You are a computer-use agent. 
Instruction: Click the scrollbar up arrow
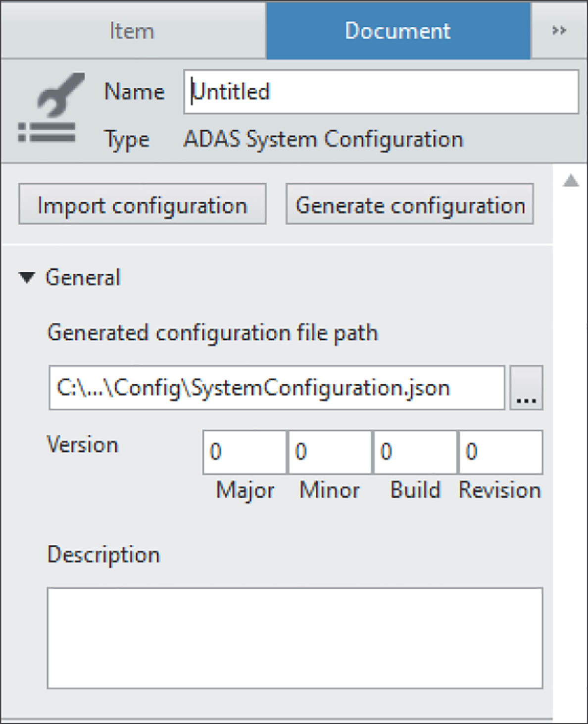(x=571, y=181)
